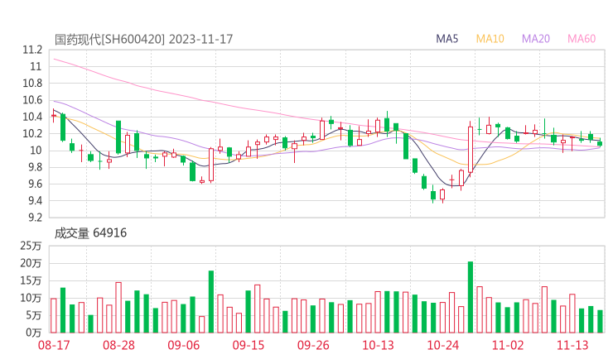Pick the 09-15 date label

(x=249, y=344)
